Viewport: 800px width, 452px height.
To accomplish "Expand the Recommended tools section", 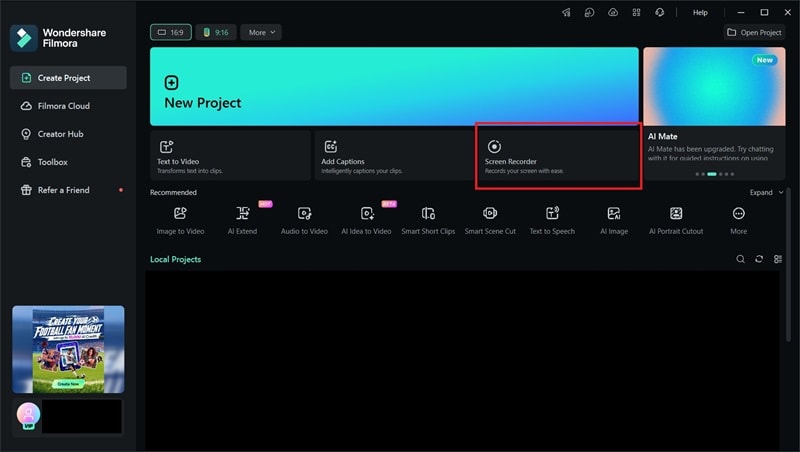I will tap(766, 192).
